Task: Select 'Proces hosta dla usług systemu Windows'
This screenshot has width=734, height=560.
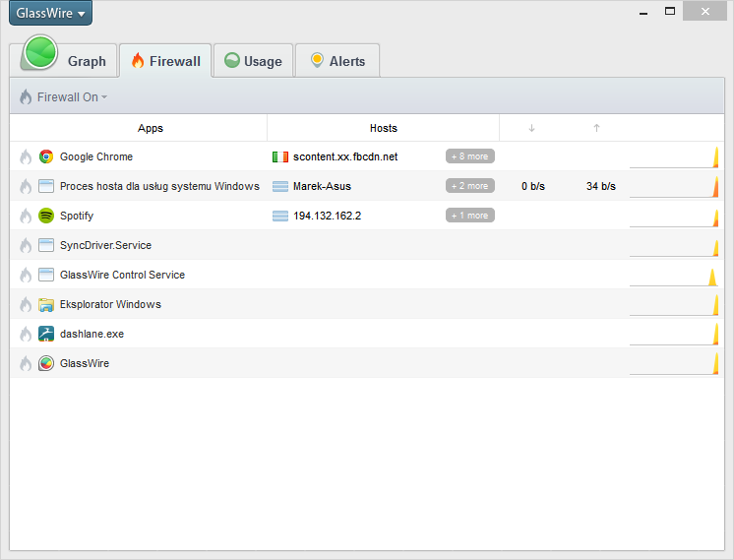Action: [159, 186]
